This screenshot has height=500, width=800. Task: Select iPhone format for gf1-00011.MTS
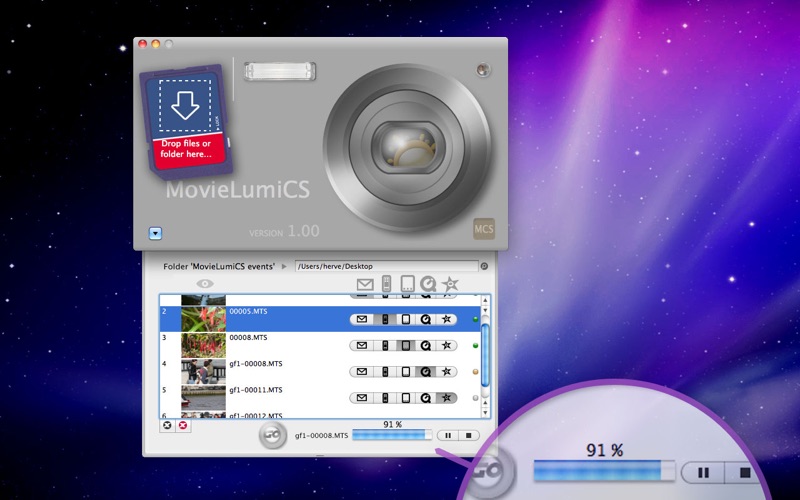pos(385,397)
